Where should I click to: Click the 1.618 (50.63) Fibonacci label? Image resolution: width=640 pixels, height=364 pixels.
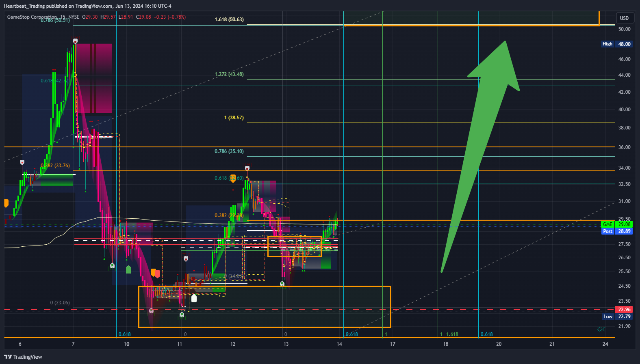229,19
